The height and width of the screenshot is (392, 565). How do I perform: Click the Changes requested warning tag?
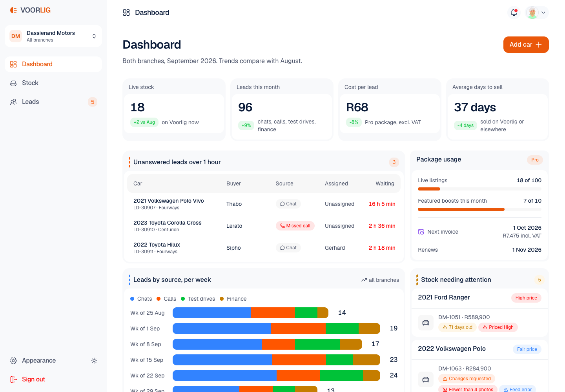point(467,379)
